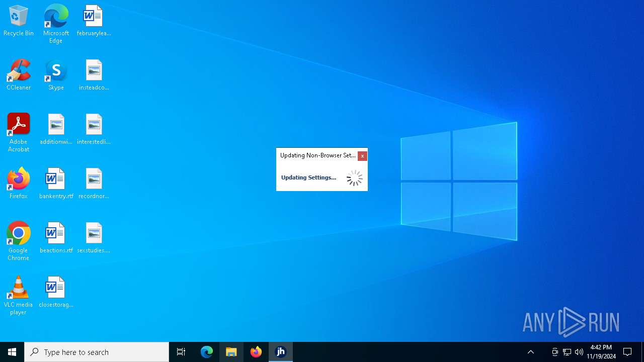Open network settings from the tray

coord(567,352)
